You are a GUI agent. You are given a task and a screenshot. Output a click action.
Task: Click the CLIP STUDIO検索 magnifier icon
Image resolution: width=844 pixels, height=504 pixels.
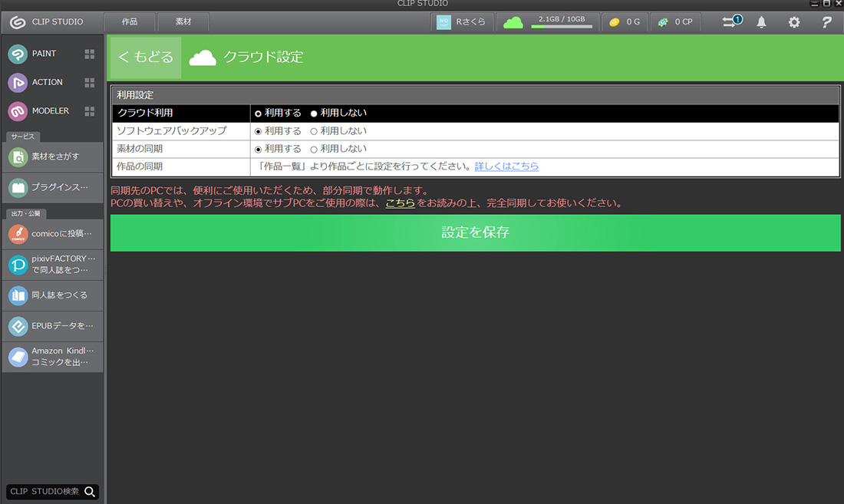(90, 492)
